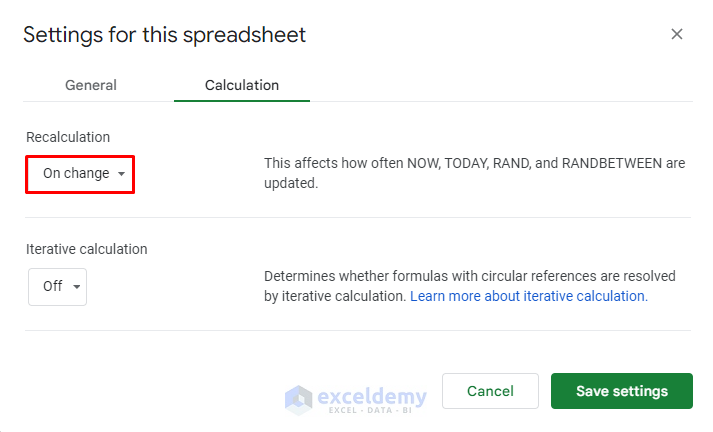
Task: Click the "Recalculation" section label
Action: pos(68,137)
